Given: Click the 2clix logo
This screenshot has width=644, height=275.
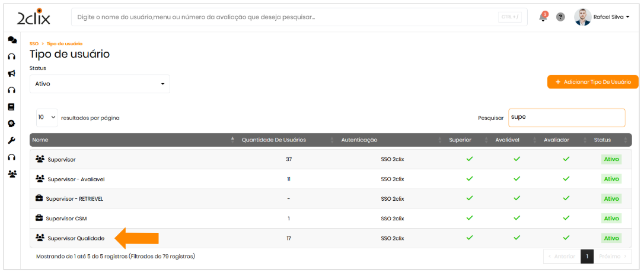Looking at the screenshot, I should click(x=34, y=17).
